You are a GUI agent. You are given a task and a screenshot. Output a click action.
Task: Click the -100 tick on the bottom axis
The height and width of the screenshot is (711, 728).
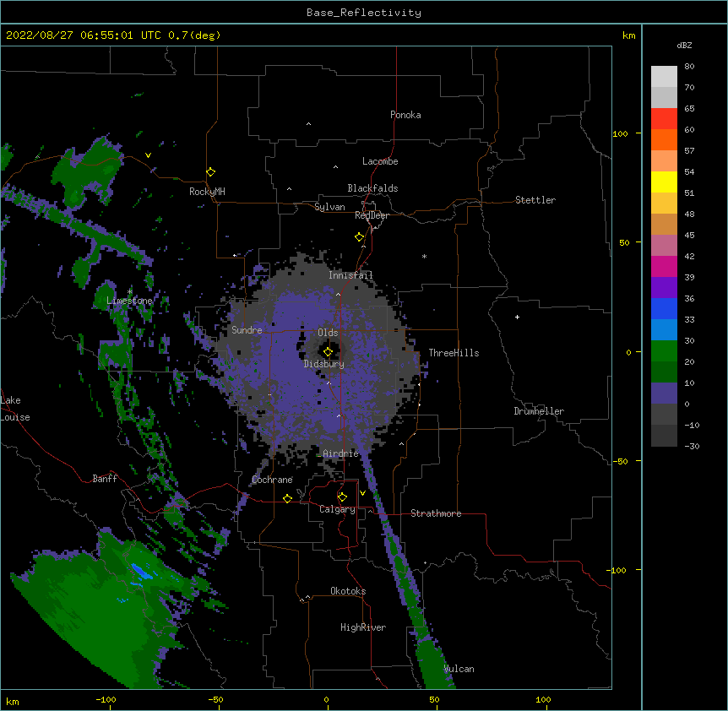point(106,700)
